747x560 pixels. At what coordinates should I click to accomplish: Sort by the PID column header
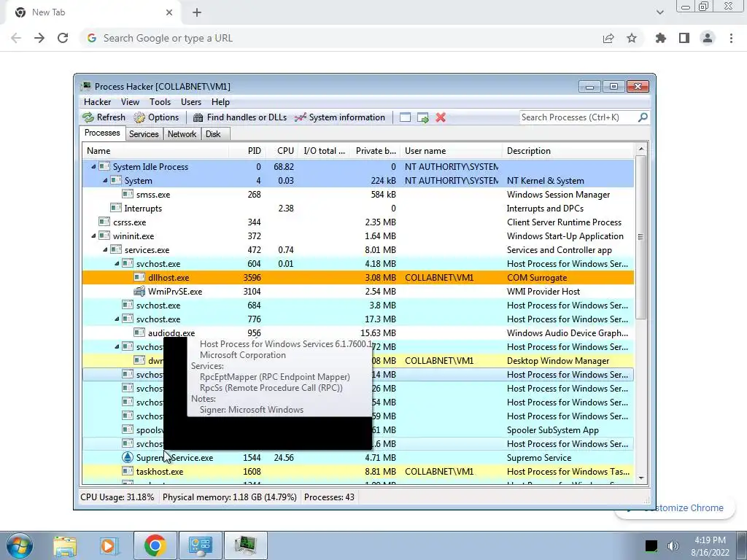(247, 151)
